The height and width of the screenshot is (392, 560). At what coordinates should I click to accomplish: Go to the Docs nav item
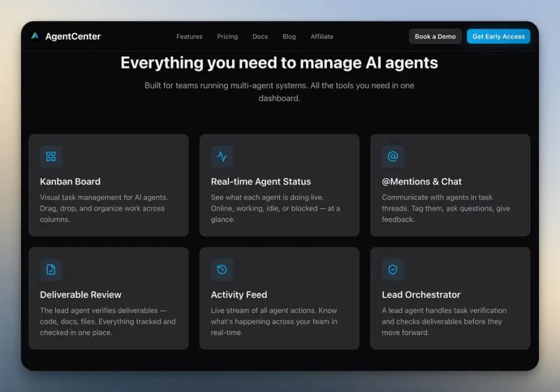click(260, 37)
